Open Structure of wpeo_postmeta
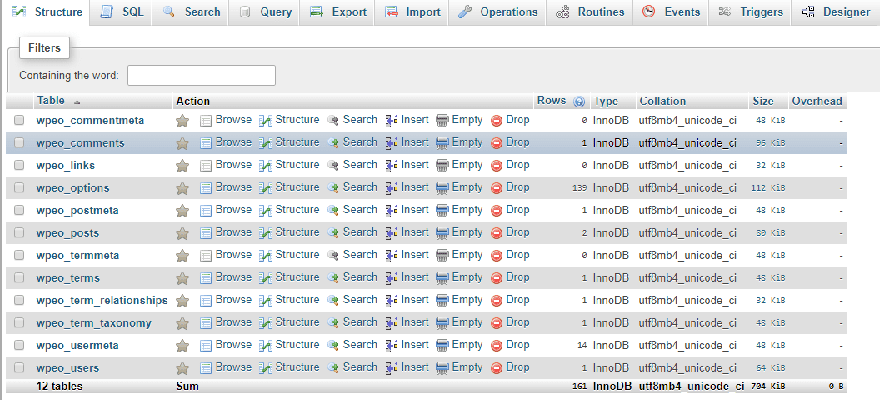This screenshot has width=880, height=400. [x=289, y=210]
